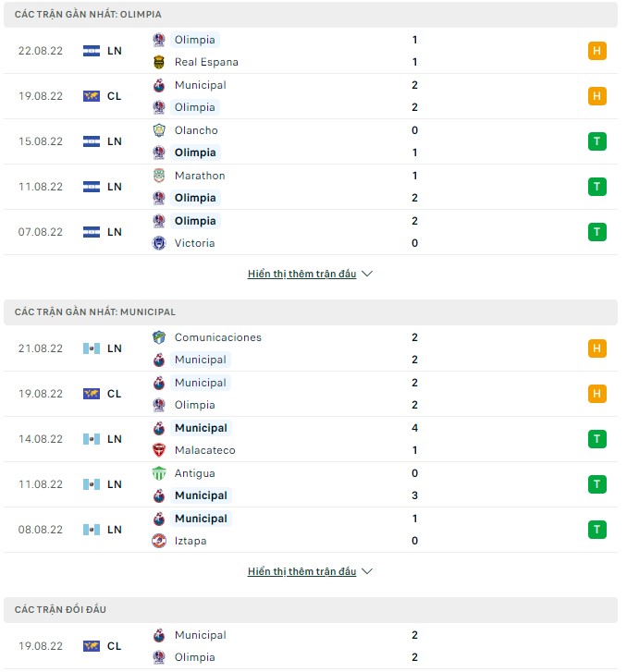Viewport: 627px width, 672px height.
Task: Expand more Municipal matches with the chevron
Action: tap(367, 572)
